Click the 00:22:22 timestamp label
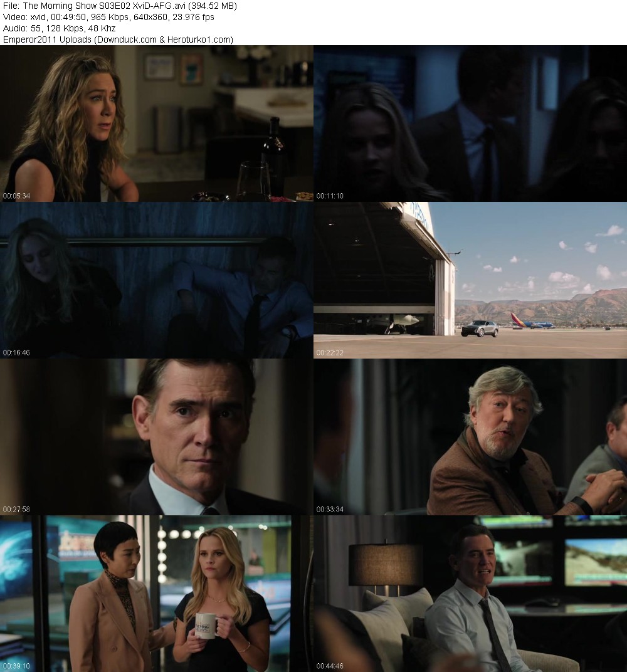This screenshot has width=627, height=672. tap(330, 353)
